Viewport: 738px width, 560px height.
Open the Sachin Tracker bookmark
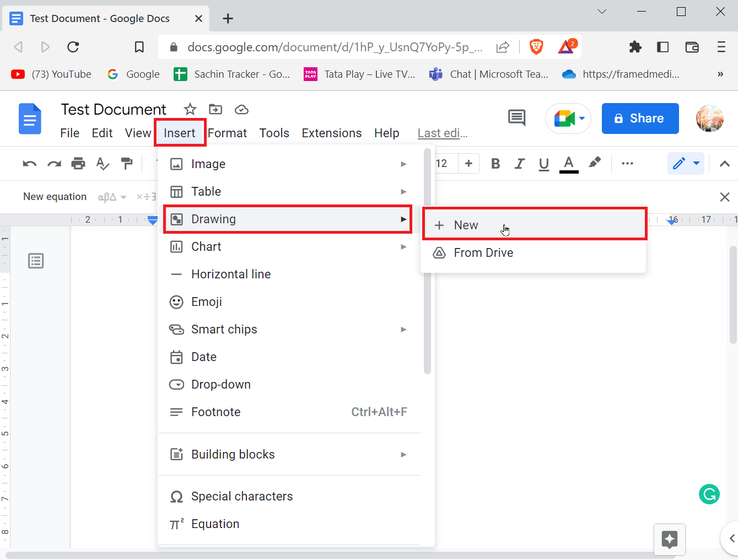click(231, 73)
